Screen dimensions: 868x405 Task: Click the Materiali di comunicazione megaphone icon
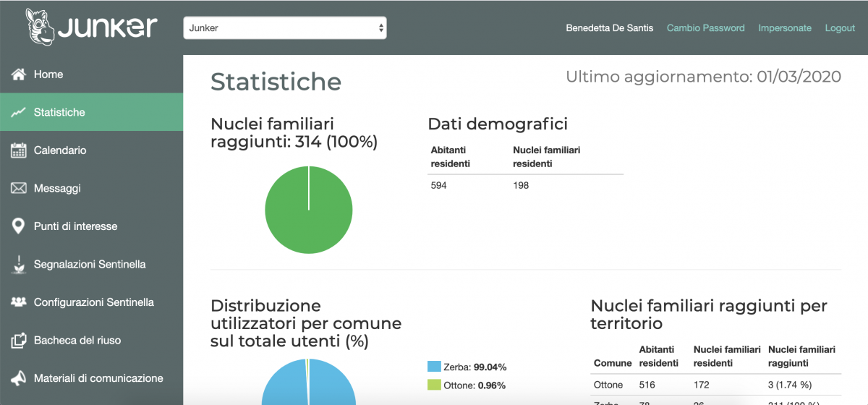coord(19,378)
